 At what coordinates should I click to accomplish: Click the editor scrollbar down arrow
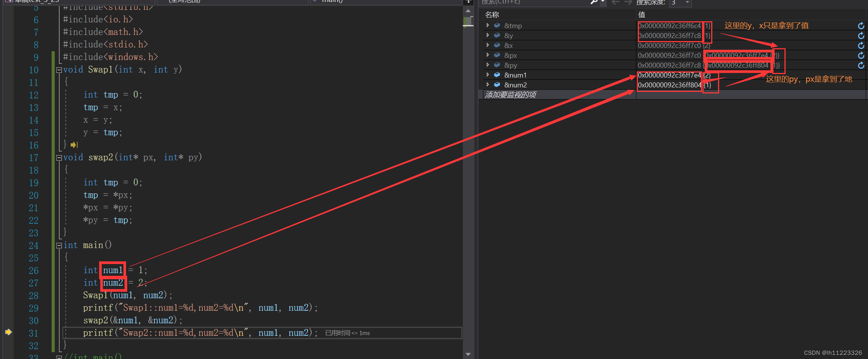468,354
